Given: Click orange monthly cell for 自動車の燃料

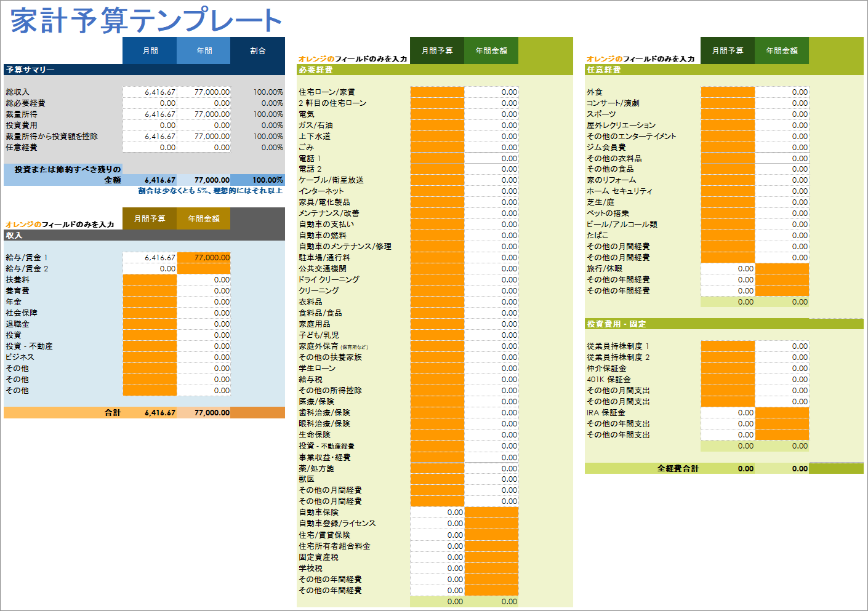Looking at the screenshot, I should [437, 235].
